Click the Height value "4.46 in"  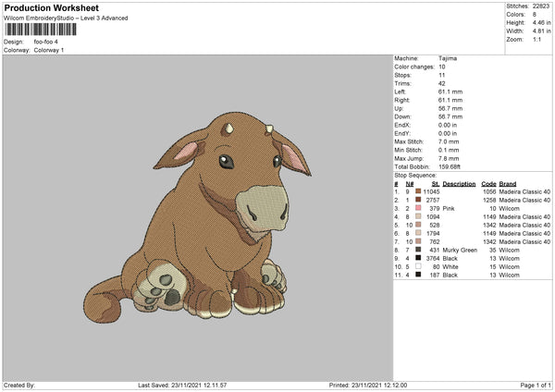point(541,22)
